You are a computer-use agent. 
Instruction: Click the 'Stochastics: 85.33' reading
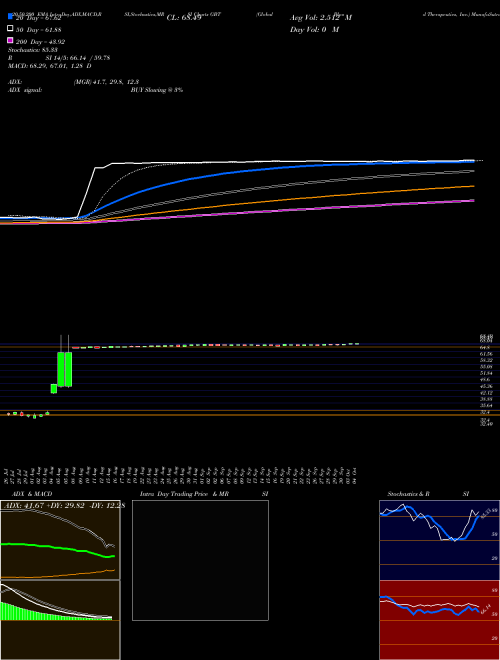[x=33, y=50]
